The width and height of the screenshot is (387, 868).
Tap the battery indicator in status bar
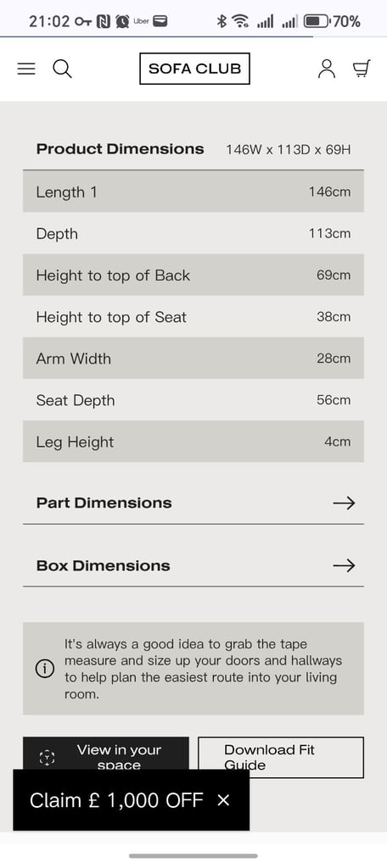[317, 21]
